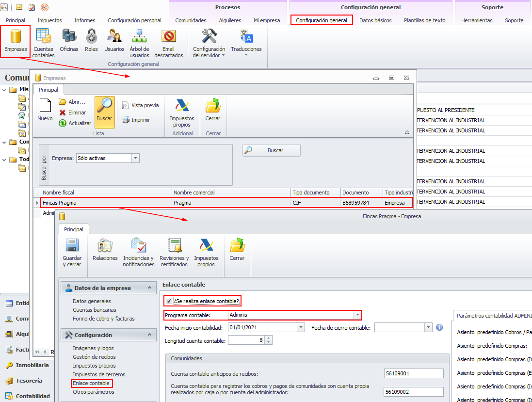
Task: Open the Impuestos tab
Action: 49,20
